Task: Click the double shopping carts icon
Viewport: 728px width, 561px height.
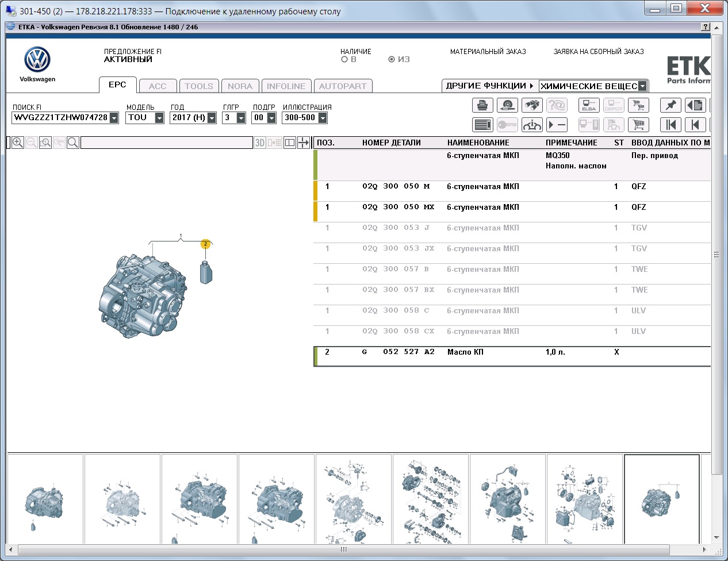Action: (x=638, y=105)
